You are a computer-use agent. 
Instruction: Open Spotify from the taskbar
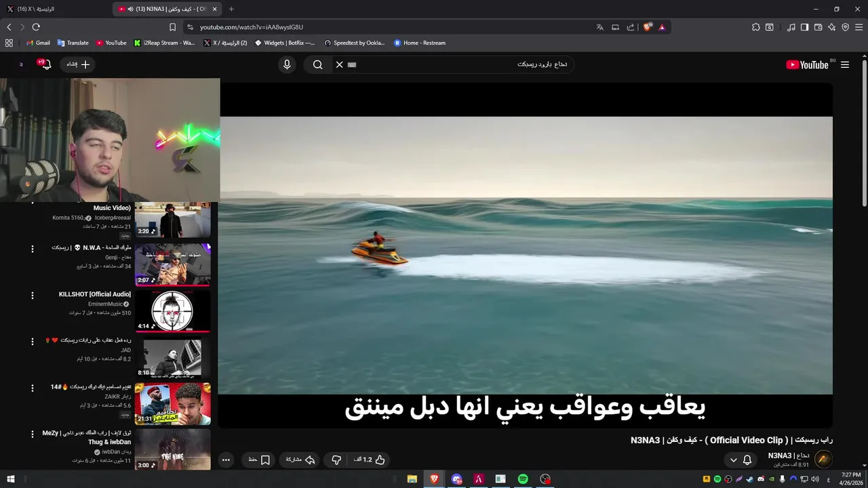click(523, 479)
